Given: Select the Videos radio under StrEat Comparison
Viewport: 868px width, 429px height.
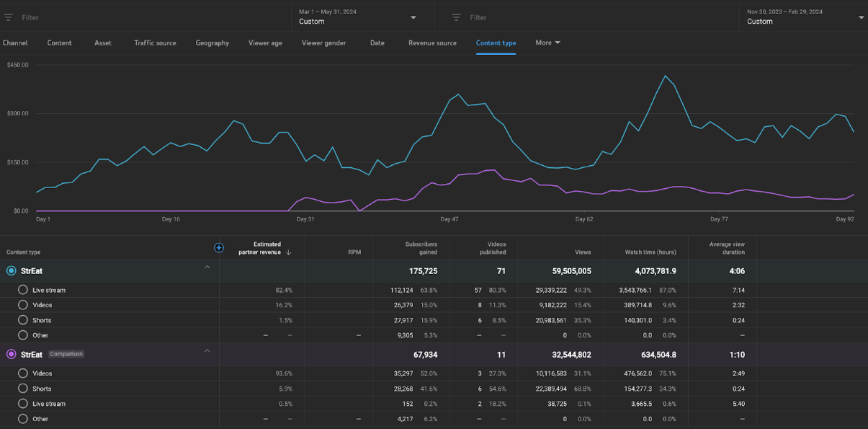Looking at the screenshot, I should pyautogui.click(x=23, y=373).
